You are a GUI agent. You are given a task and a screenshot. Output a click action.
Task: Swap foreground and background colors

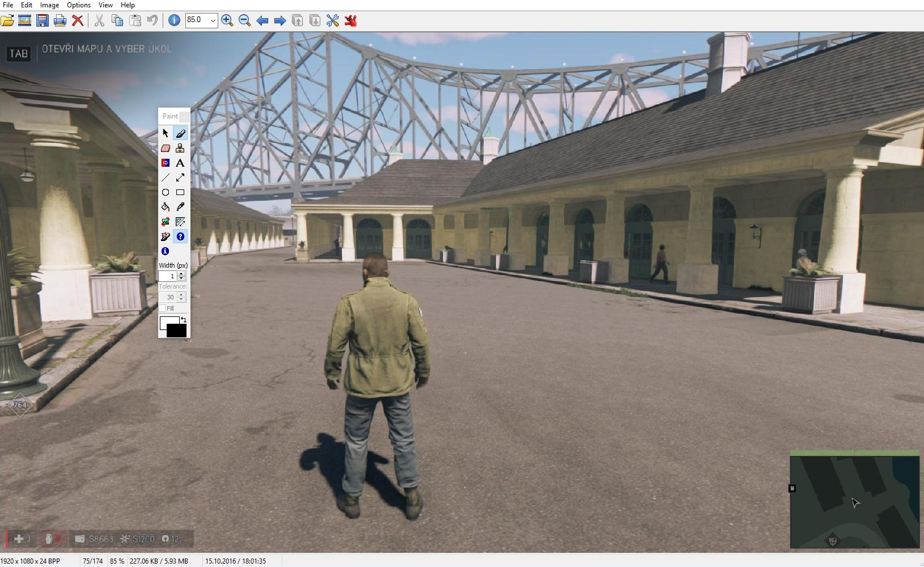tap(184, 320)
